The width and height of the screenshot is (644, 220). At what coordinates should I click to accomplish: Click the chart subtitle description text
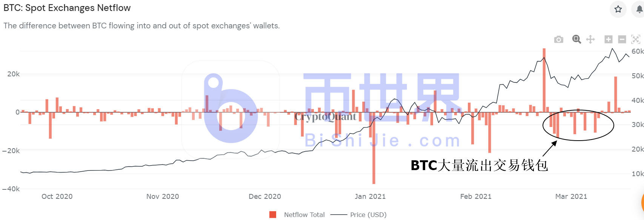(141, 26)
